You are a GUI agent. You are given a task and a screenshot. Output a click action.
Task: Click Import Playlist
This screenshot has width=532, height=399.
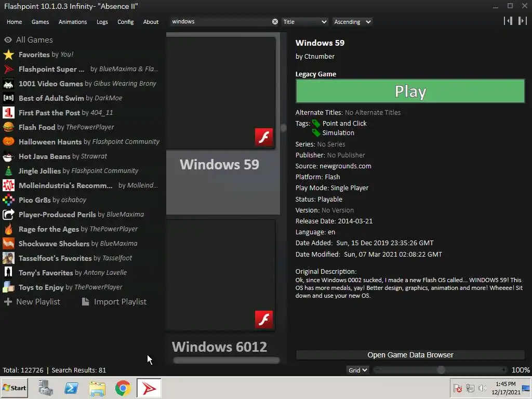[114, 302]
